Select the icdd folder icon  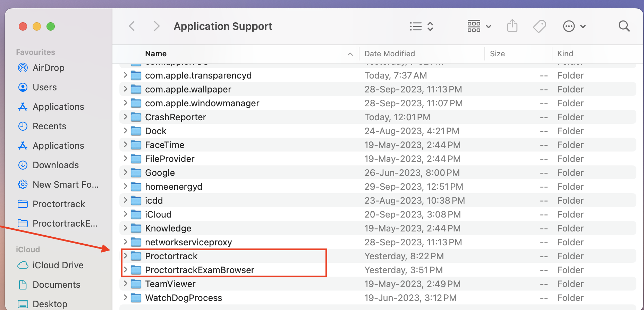136,201
